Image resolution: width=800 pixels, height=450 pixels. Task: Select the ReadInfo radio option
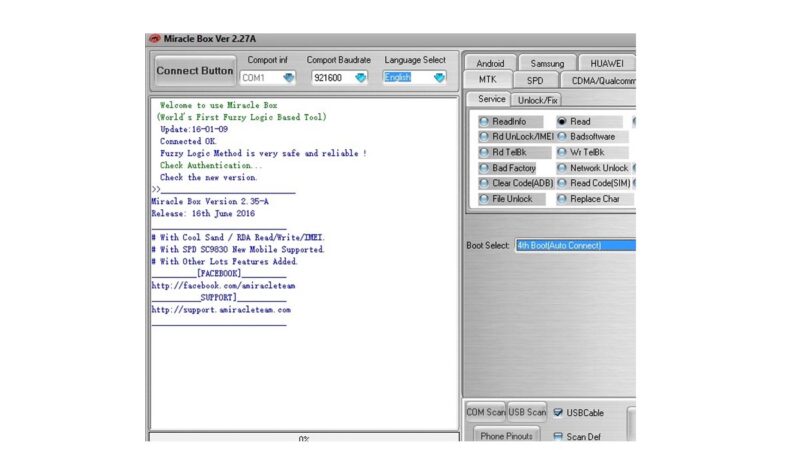[x=510, y=121]
